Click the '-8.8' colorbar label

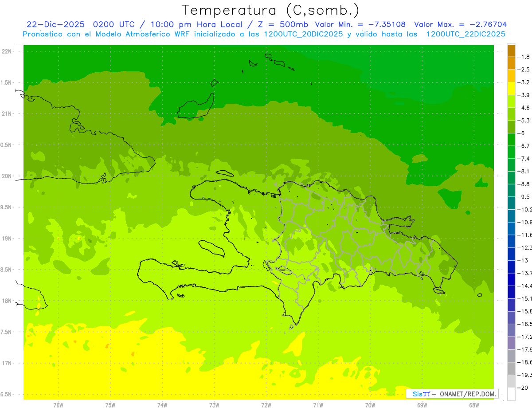pos(524,184)
